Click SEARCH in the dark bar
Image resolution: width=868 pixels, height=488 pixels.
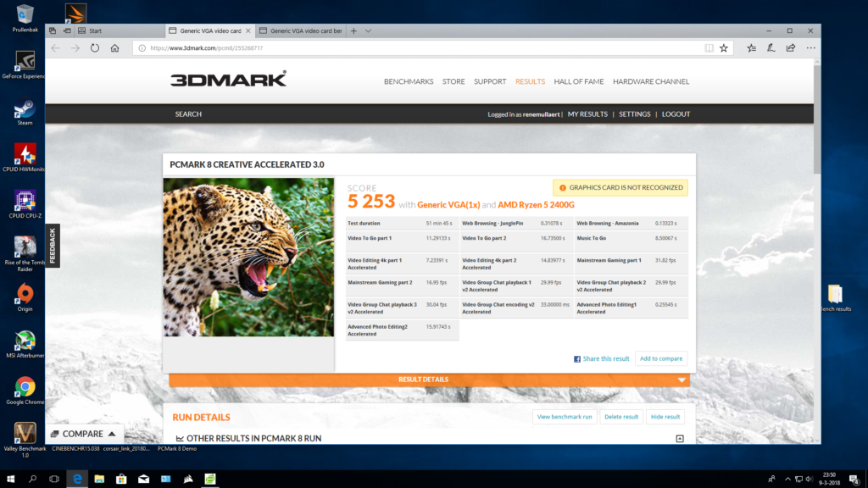point(188,114)
